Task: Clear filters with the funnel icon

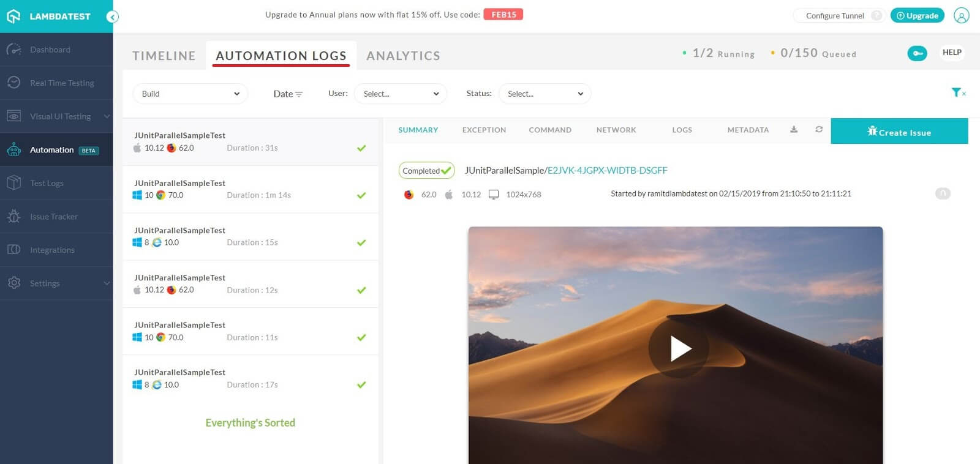Action: [958, 93]
